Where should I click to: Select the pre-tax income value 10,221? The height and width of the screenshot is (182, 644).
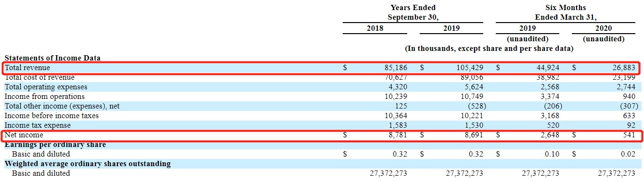pos(472,116)
